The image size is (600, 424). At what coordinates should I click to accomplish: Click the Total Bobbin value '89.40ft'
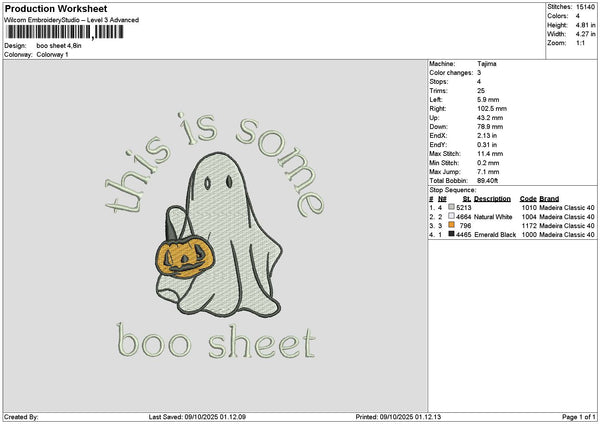(488, 181)
